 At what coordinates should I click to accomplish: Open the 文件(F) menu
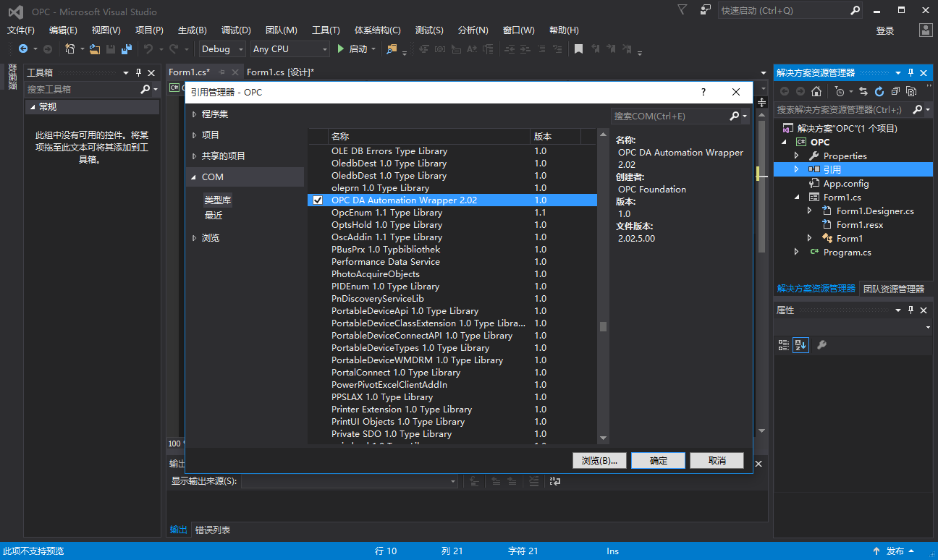coord(21,30)
